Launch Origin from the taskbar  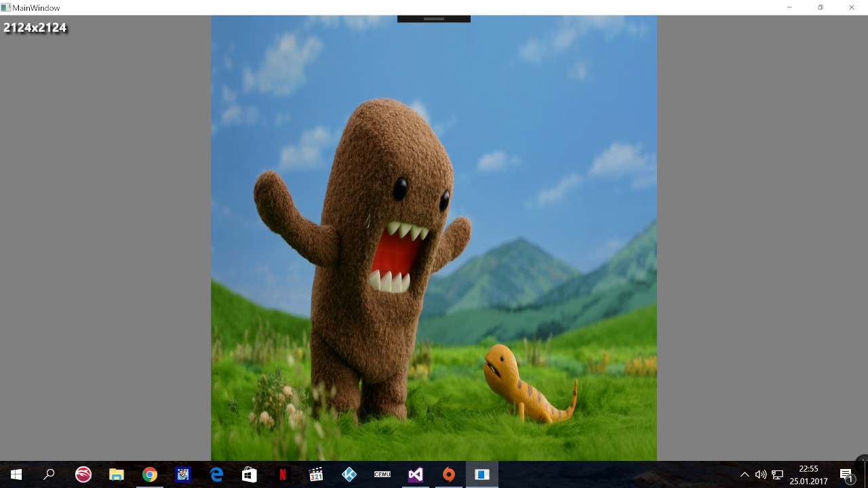point(449,474)
